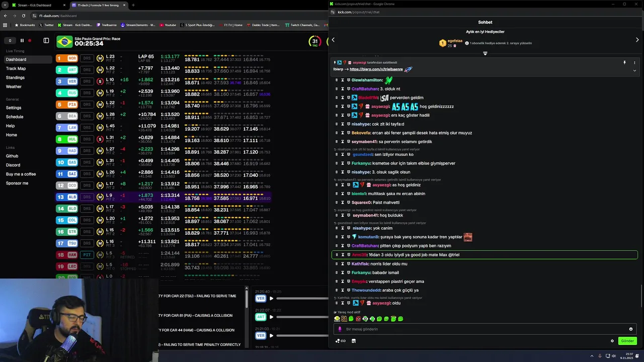
Task: Ban nisahype on 'yok canim' message
Action: click(349, 228)
